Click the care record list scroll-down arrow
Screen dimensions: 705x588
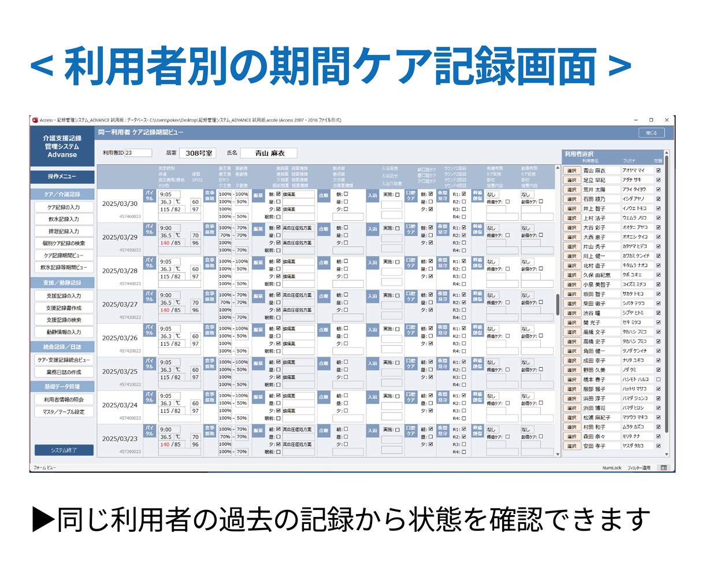[558, 454]
